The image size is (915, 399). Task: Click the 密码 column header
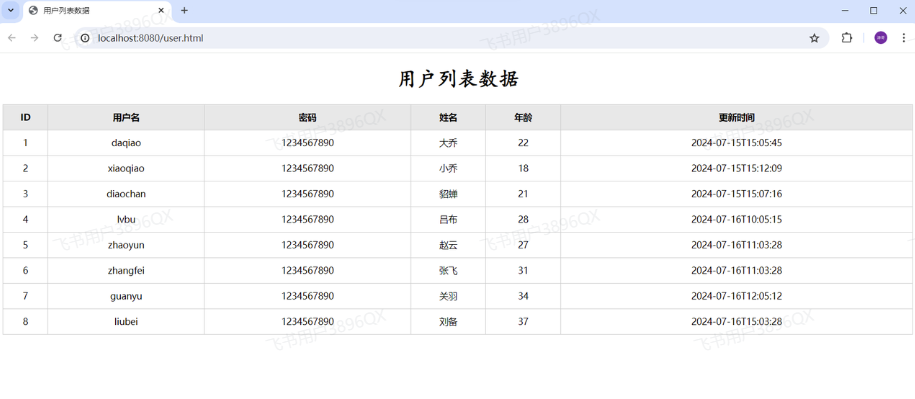coord(308,117)
